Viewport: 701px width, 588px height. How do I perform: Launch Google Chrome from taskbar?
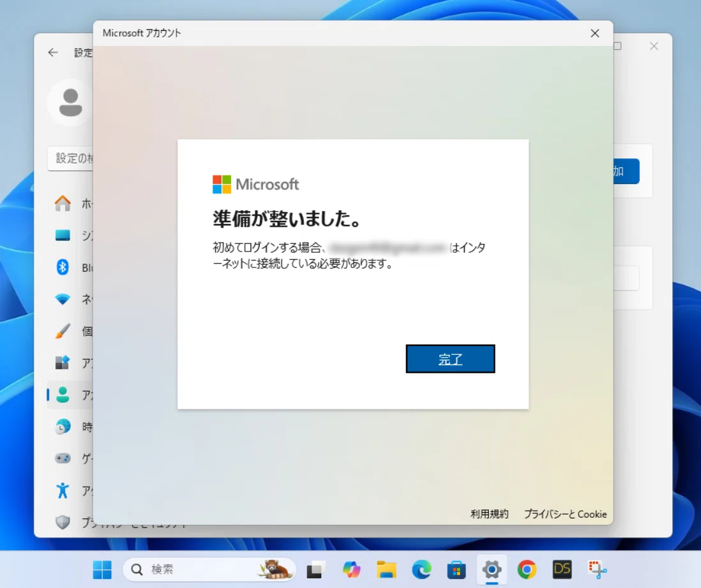pos(527,569)
